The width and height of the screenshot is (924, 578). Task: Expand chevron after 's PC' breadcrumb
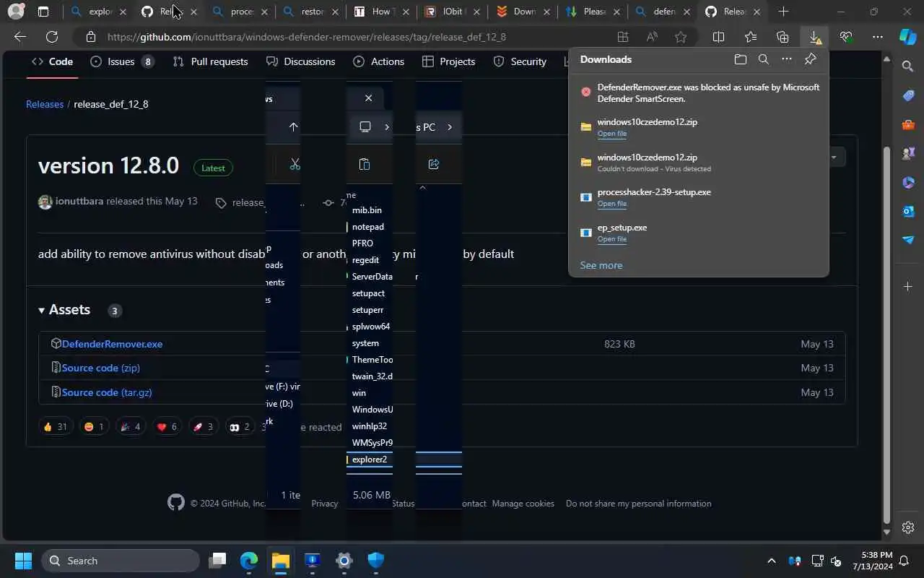[450, 127]
